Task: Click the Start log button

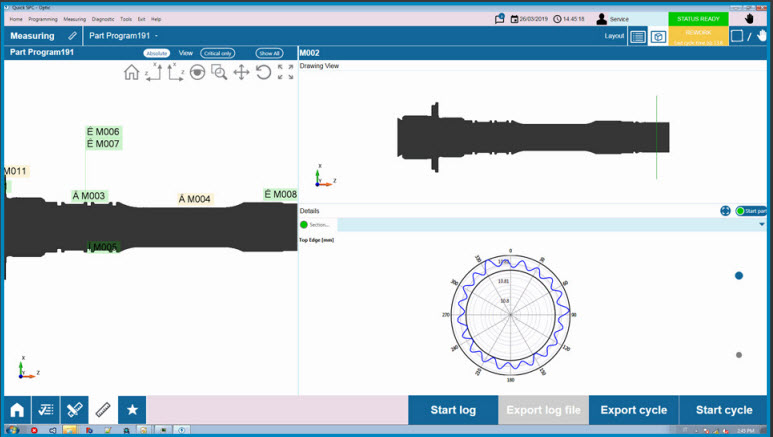Action: point(453,410)
